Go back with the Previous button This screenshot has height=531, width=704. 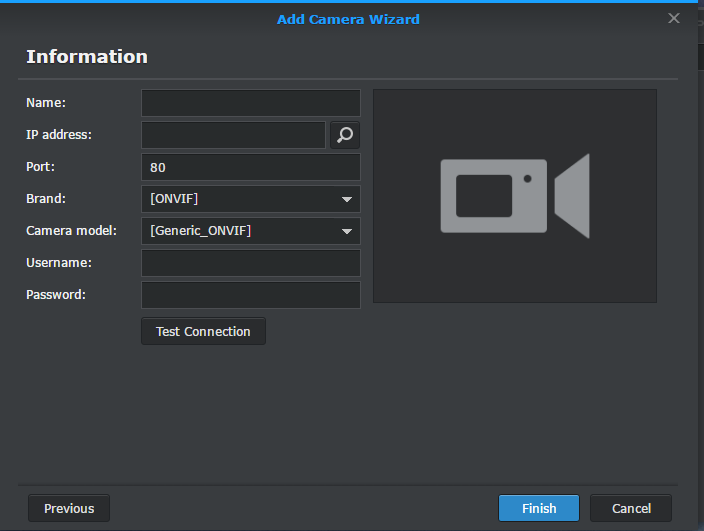pos(69,508)
